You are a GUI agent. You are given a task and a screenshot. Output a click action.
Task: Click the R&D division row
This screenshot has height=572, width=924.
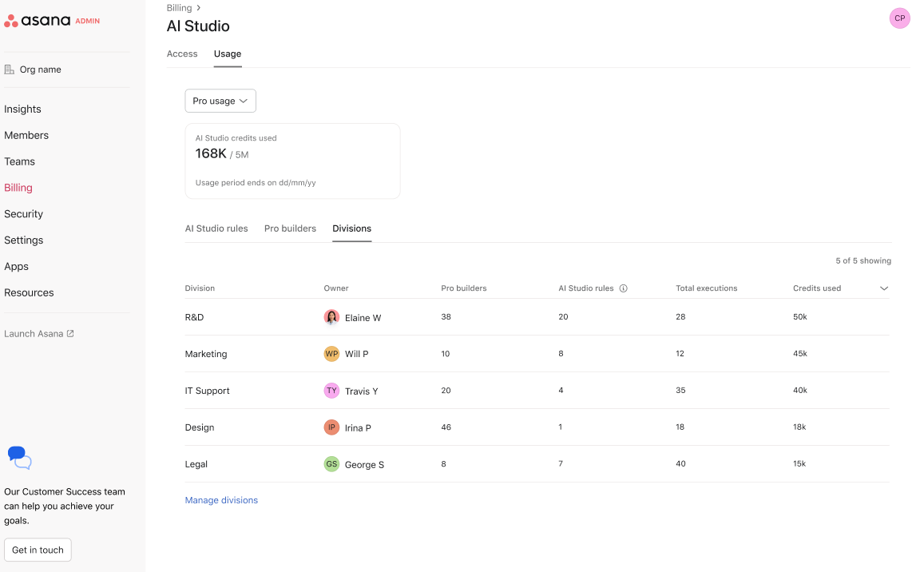pyautogui.click(x=537, y=317)
